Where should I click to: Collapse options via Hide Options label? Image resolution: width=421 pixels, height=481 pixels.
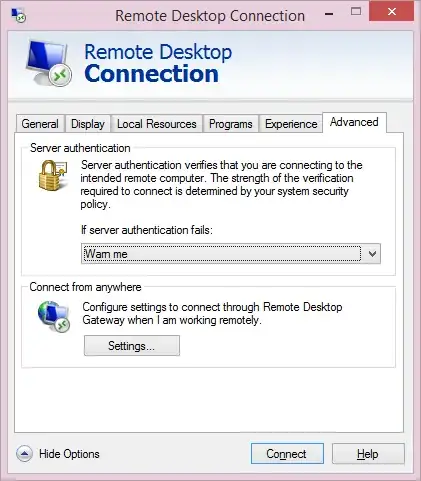[69, 454]
